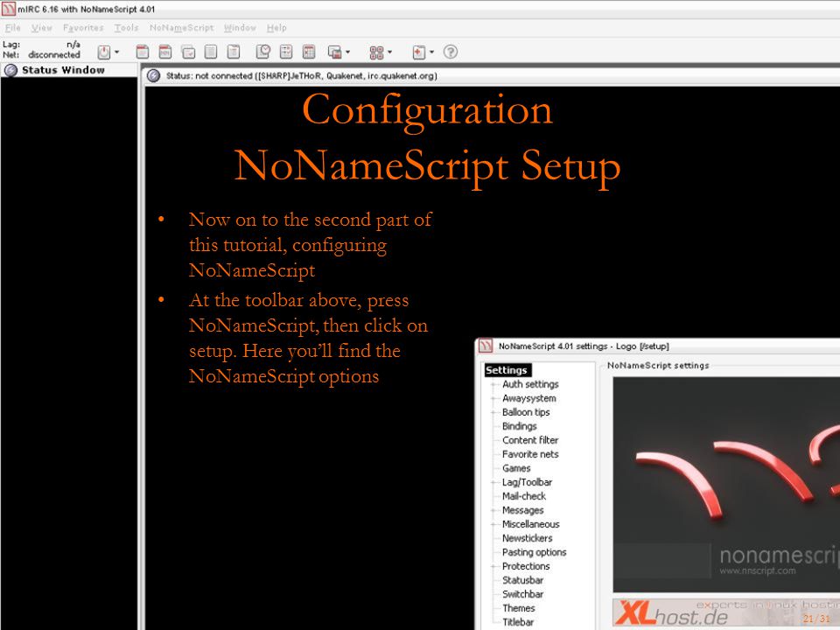Screen dimensions: 840x630
Task: Select Themes in the settings tree
Action: tap(519, 608)
